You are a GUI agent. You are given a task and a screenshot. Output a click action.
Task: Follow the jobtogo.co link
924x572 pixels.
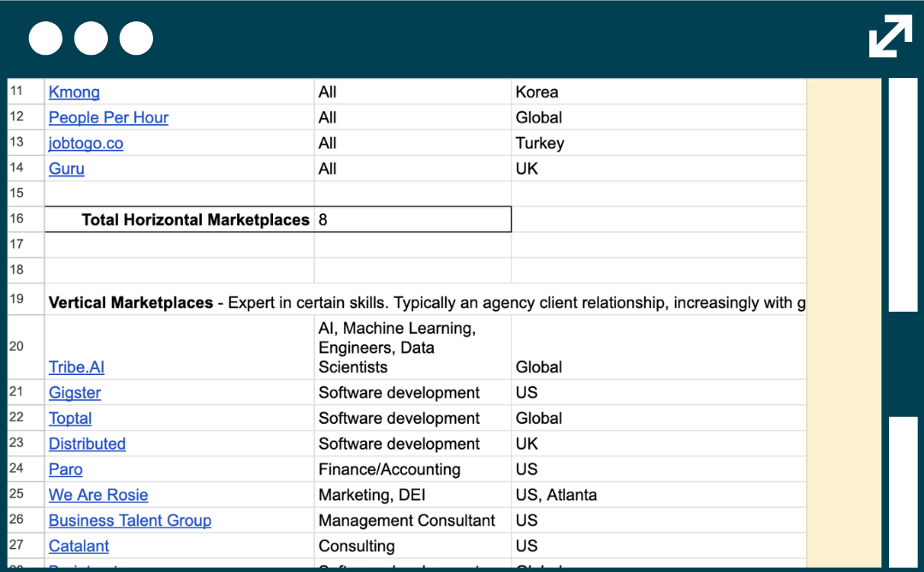(x=86, y=143)
